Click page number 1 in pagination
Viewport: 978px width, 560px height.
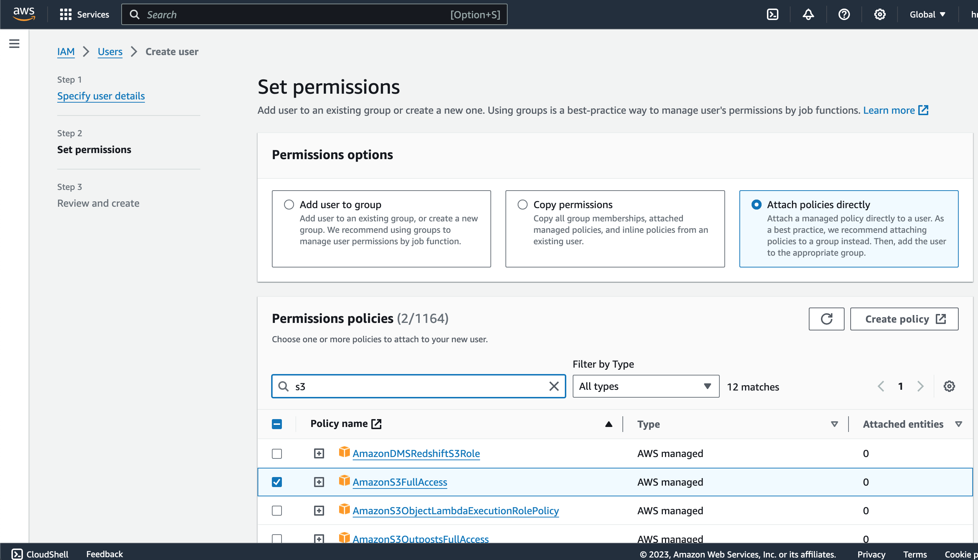click(x=900, y=386)
